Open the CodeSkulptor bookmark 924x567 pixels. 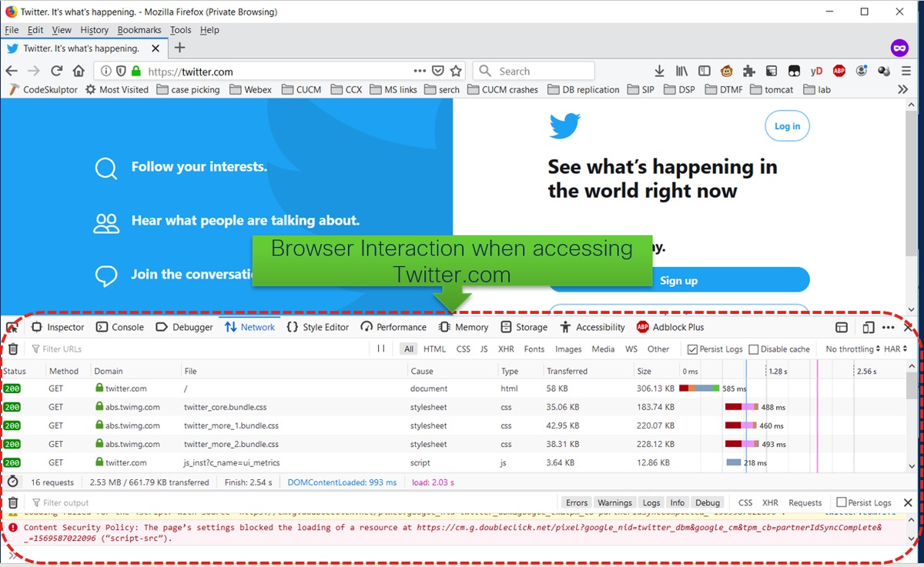[x=43, y=89]
